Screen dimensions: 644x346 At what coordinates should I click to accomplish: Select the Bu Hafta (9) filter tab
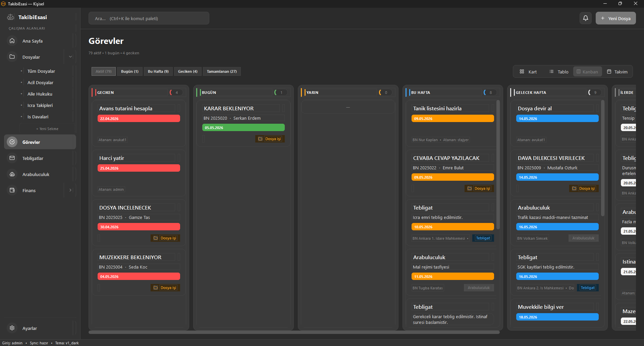point(158,71)
